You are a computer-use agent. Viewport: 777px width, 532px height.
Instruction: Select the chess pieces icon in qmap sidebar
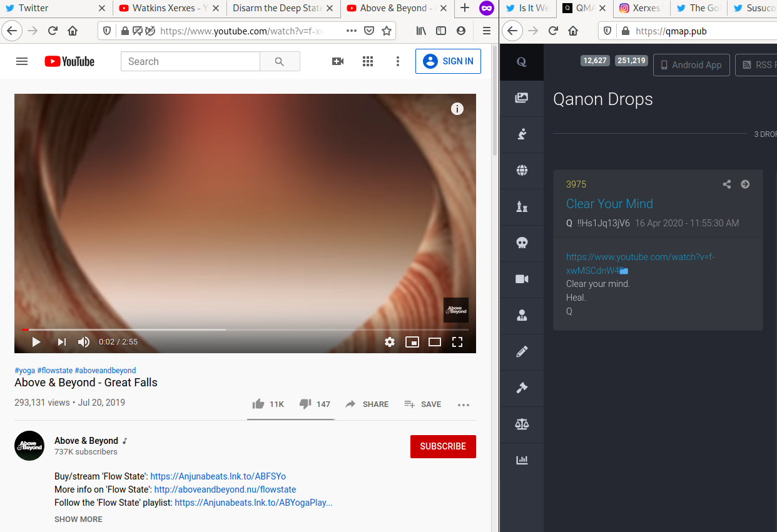tap(522, 206)
